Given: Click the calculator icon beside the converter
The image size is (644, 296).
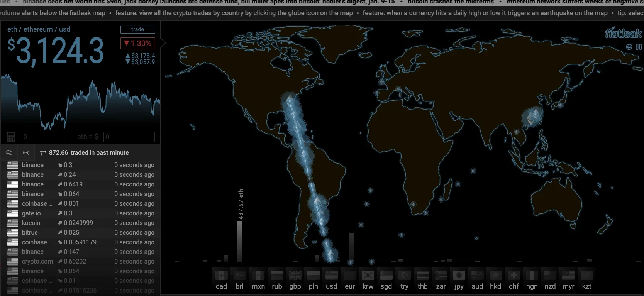Looking at the screenshot, I should click(x=11, y=137).
